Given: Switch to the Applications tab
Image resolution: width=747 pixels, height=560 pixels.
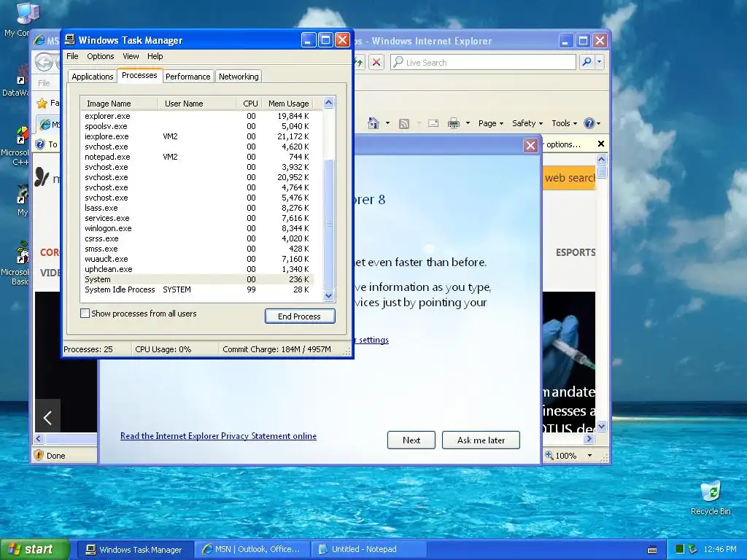Looking at the screenshot, I should tap(93, 77).
